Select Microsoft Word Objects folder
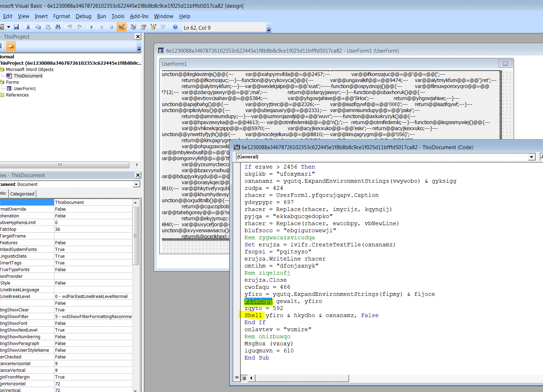The width and height of the screenshot is (543, 392). [30, 69]
